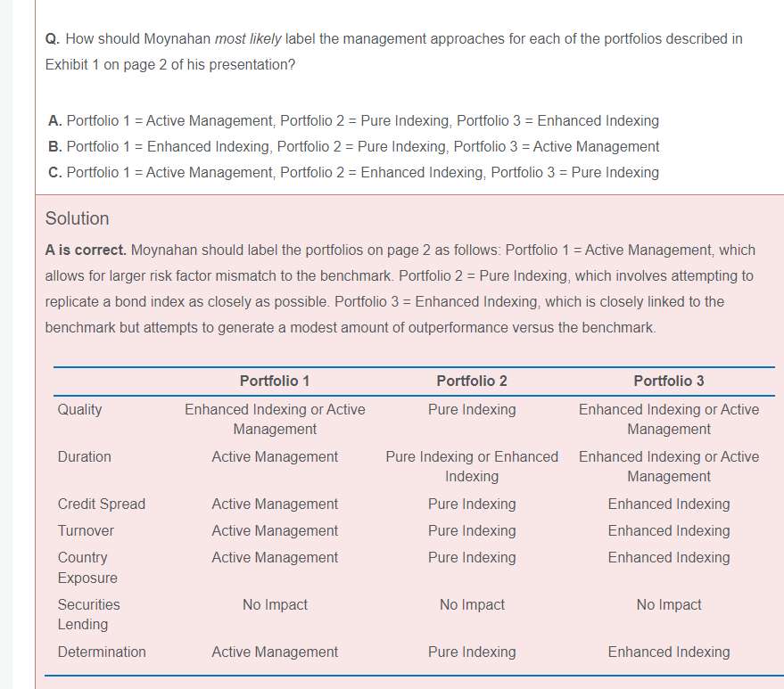Image resolution: width=784 pixels, height=689 pixels.
Task: Click Portfolio 1's Securities Lending 'No Impact' cell
Action: pyautogui.click(x=275, y=604)
